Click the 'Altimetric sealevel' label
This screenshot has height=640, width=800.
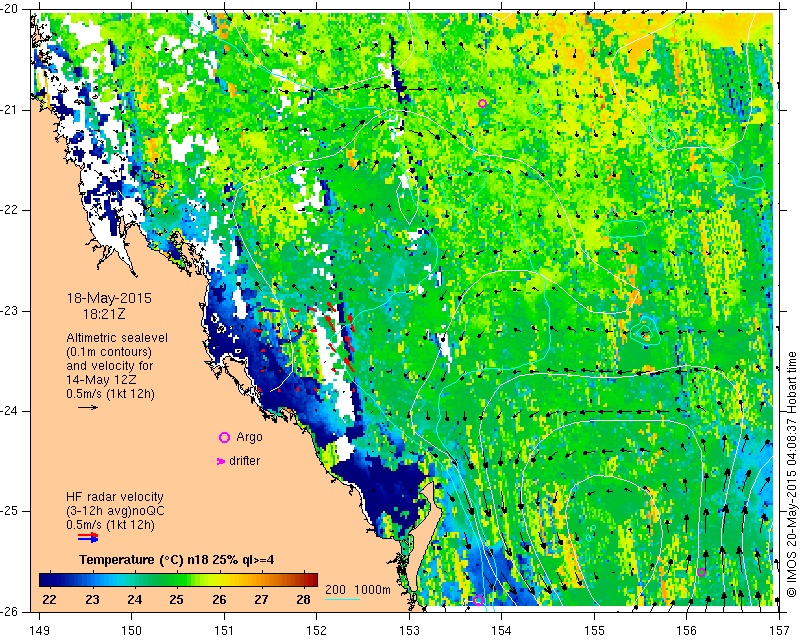tap(117, 338)
